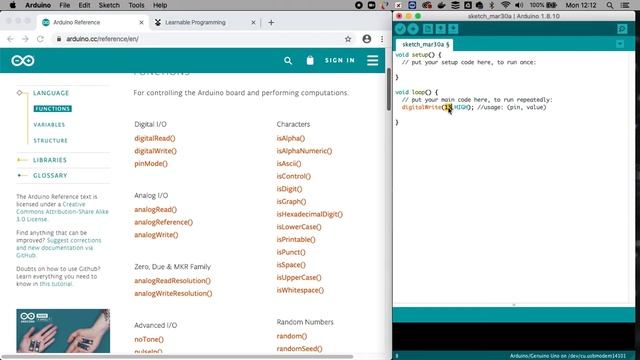
Task: Open the Notification Center icon
Action: 624,5
